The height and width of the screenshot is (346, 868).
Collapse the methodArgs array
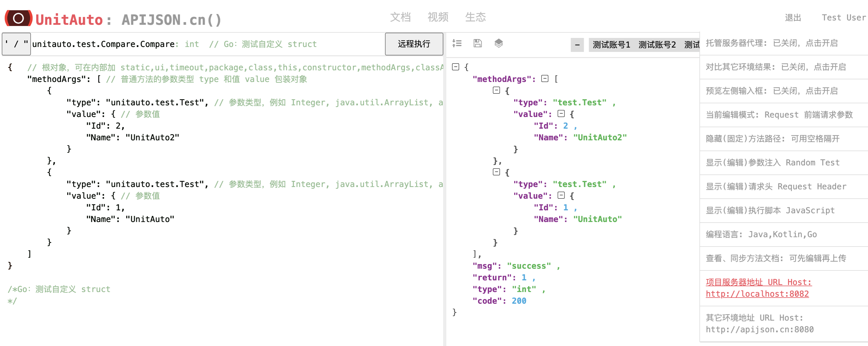click(545, 78)
